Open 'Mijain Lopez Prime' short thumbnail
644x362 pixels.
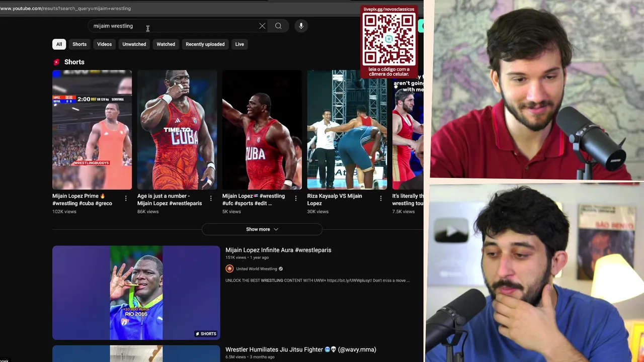(92, 130)
